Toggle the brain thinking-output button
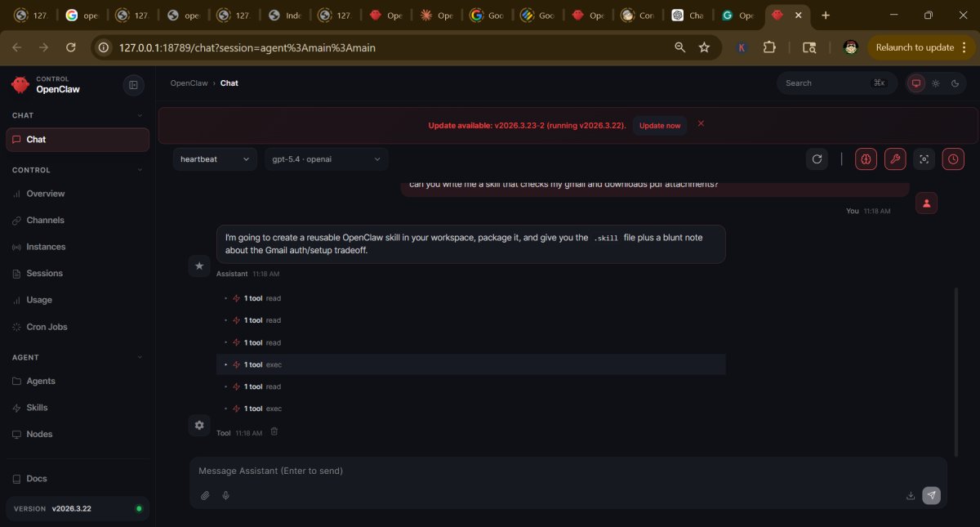Image resolution: width=980 pixels, height=527 pixels. click(x=866, y=159)
